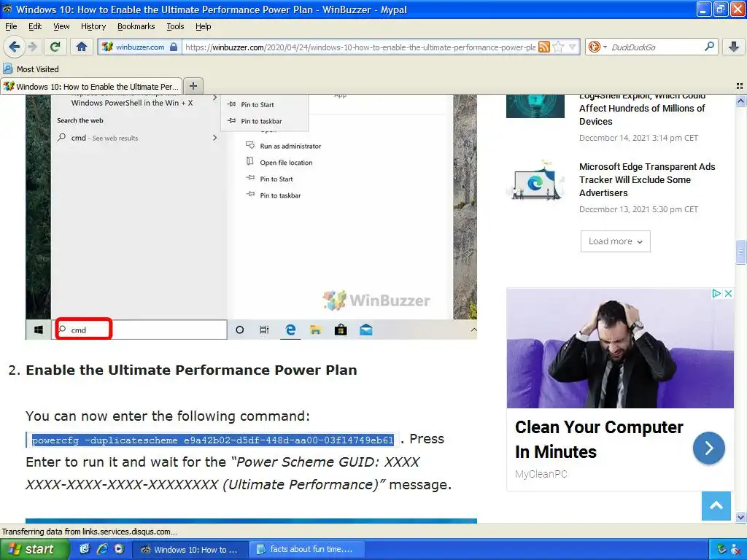Click the second system tray icon
This screenshot has height=560, width=747.
point(737,550)
